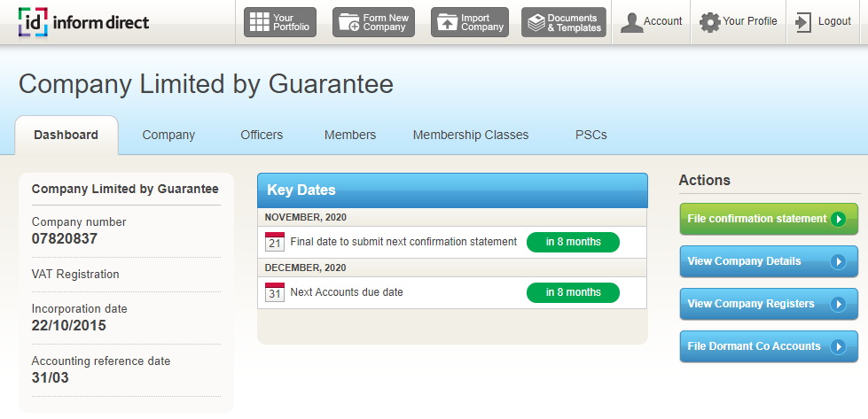The height and width of the screenshot is (419, 868).
Task: Click the Account person icon
Action: (x=632, y=22)
